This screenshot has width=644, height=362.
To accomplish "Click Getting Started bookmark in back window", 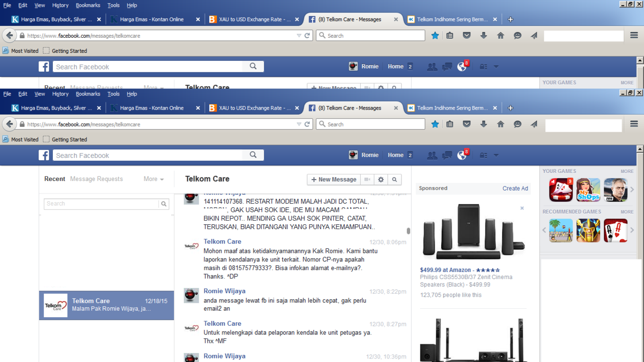I will point(65,51).
